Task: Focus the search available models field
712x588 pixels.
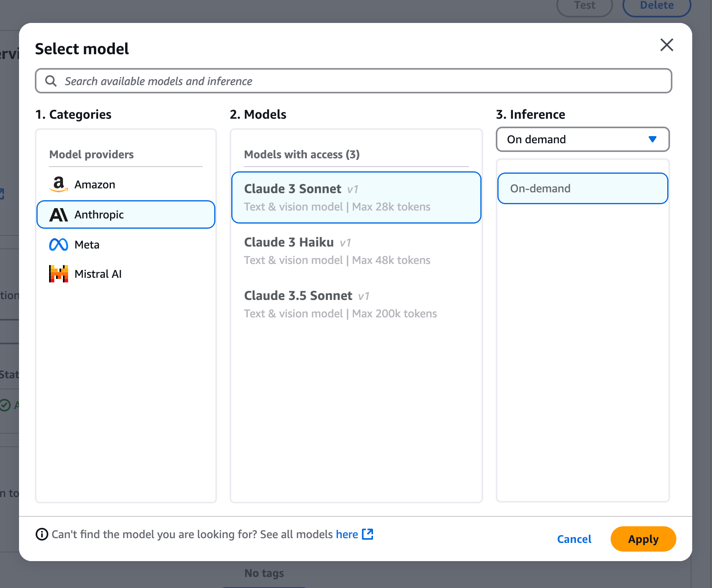Action: [356, 81]
